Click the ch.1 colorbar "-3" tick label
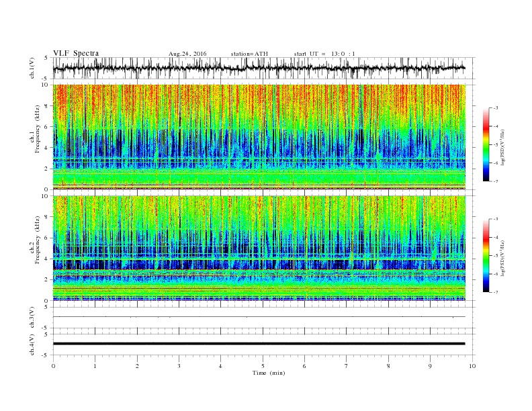The height and width of the screenshot is (411, 532). click(496, 108)
